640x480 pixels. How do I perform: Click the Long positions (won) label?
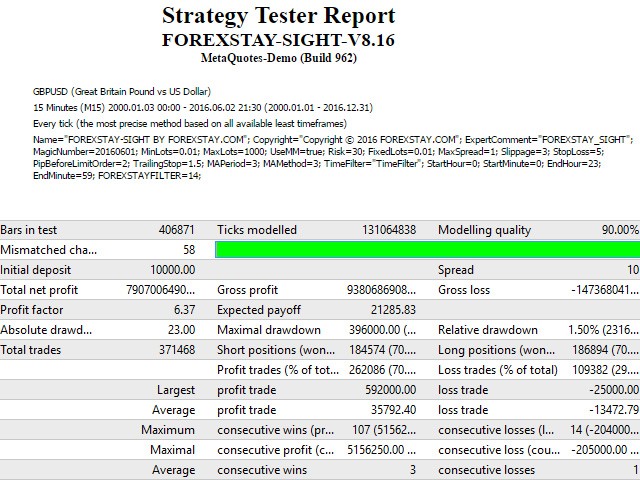tap(496, 350)
